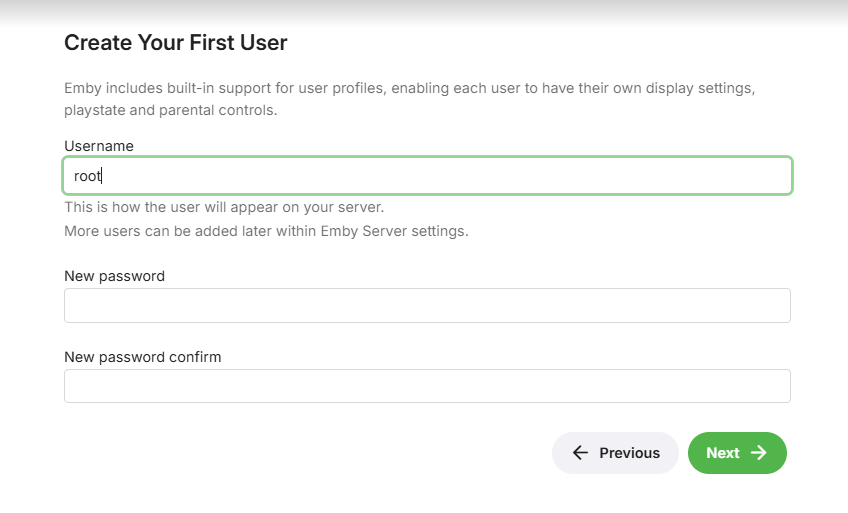Click the New password label
This screenshot has width=848, height=513.
(x=114, y=276)
